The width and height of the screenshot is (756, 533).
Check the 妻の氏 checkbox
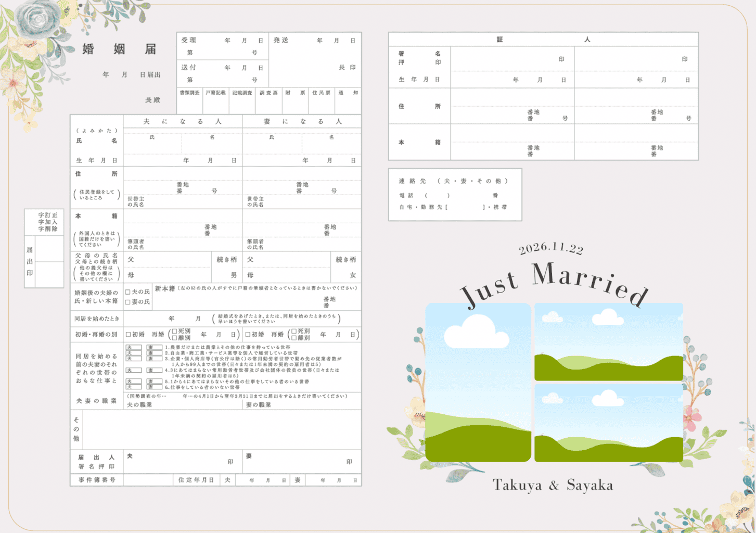[128, 302]
